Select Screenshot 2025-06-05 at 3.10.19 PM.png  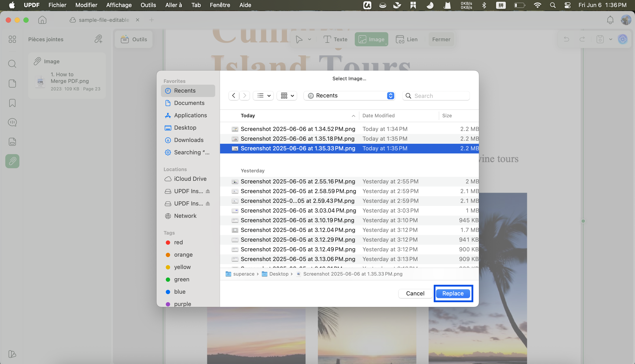pyautogui.click(x=349, y=220)
